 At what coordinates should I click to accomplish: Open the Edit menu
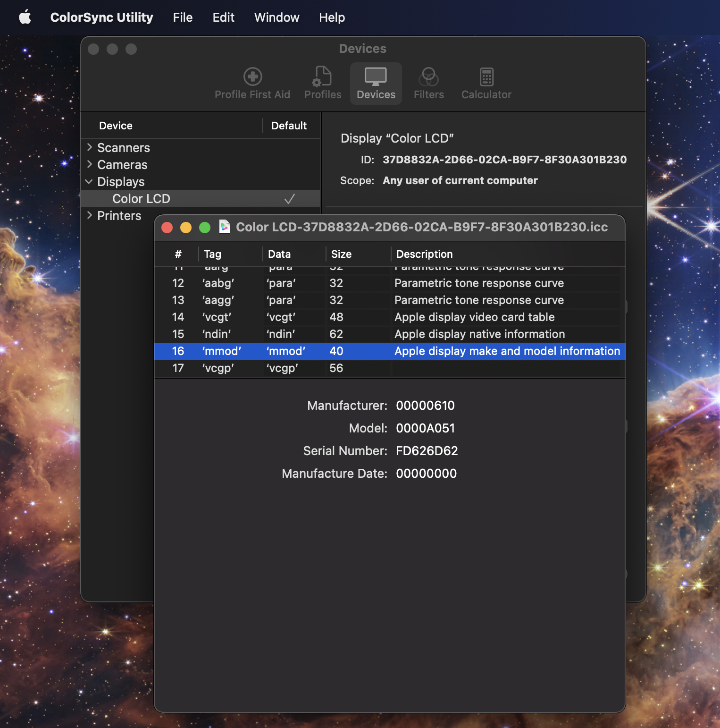pos(223,17)
